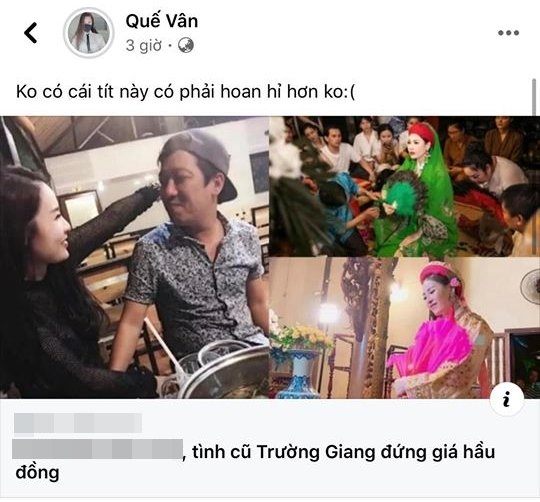The width and height of the screenshot is (540, 502).
Task: Click the globe public audience icon
Action: (x=186, y=45)
